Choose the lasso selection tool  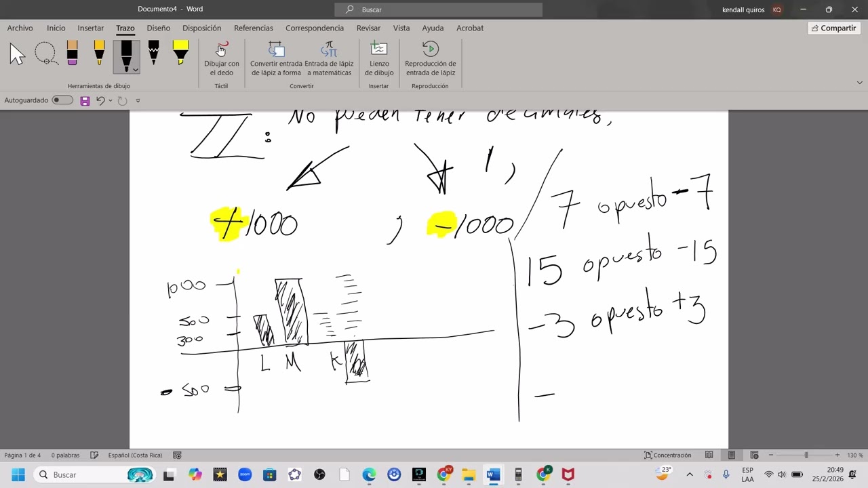click(x=45, y=54)
